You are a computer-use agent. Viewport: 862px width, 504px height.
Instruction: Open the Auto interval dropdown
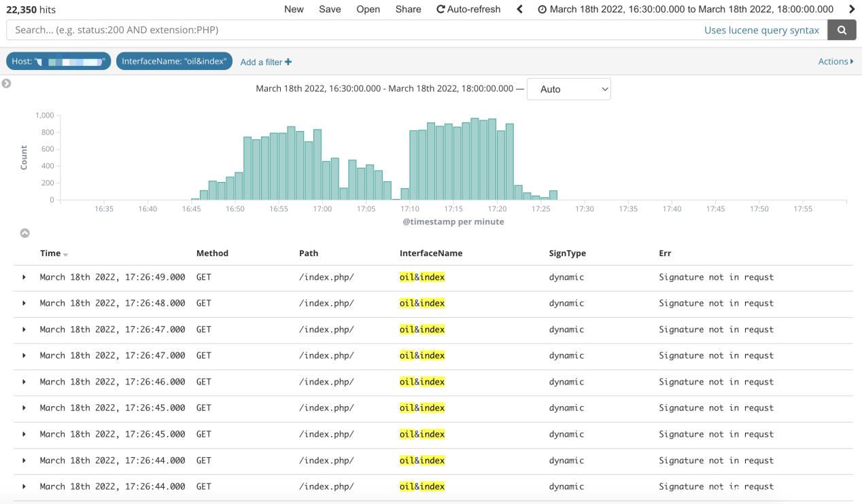568,89
